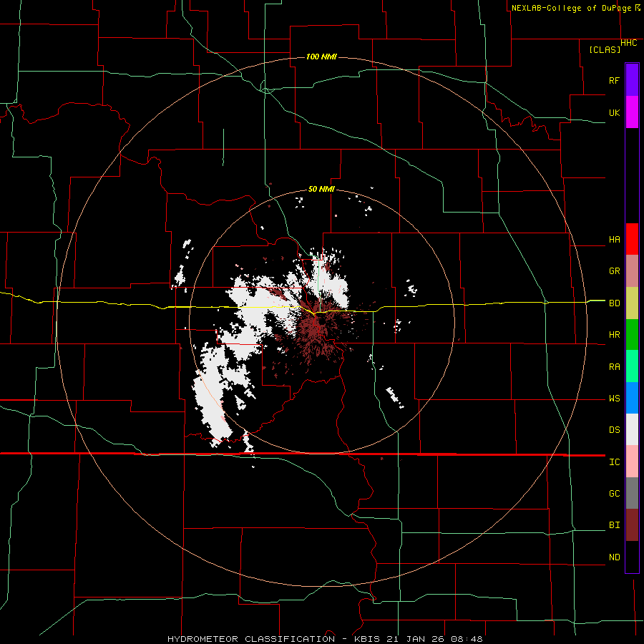
Task: Click the BI legend label
Action: (x=615, y=525)
